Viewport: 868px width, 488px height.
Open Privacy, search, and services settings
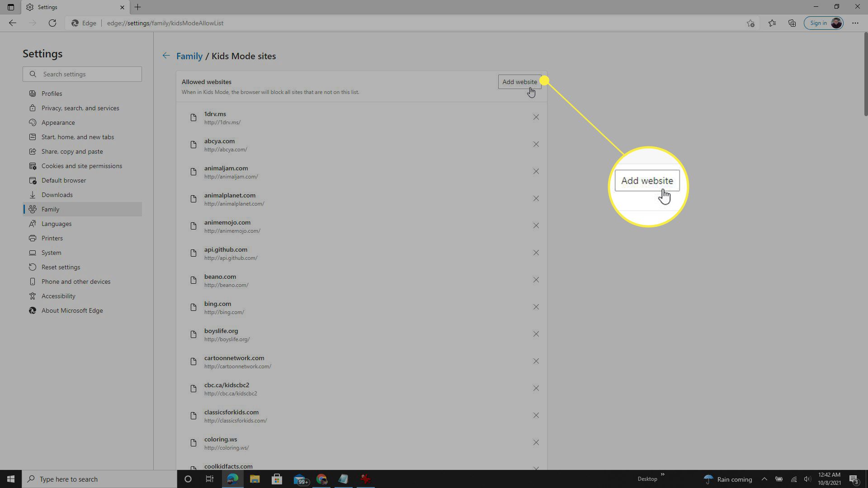(x=82, y=108)
